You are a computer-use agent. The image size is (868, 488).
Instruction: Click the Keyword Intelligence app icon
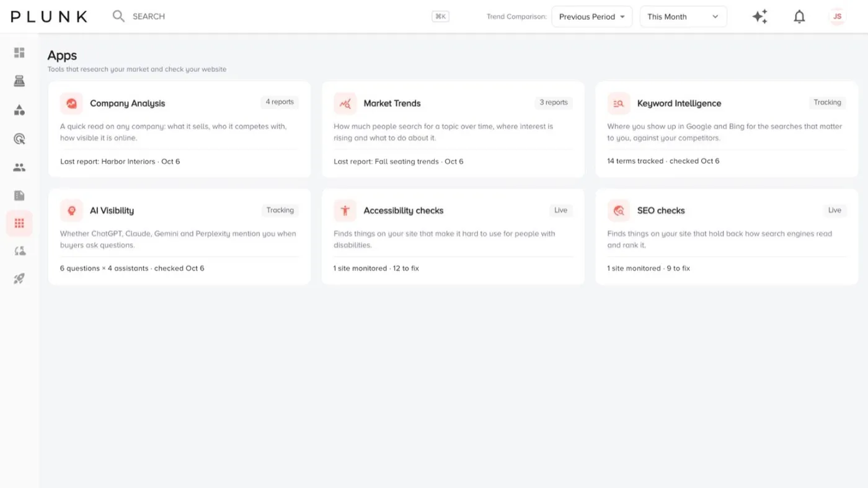click(619, 104)
